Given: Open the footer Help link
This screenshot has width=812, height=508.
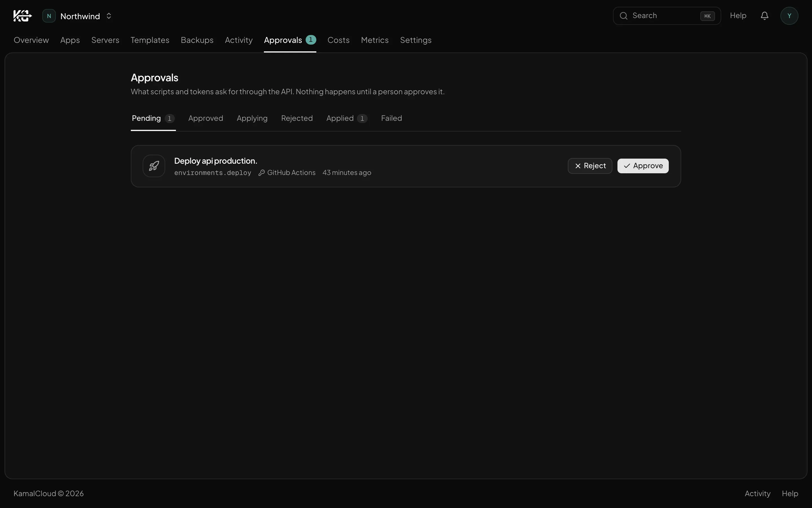Looking at the screenshot, I should pyautogui.click(x=790, y=493).
